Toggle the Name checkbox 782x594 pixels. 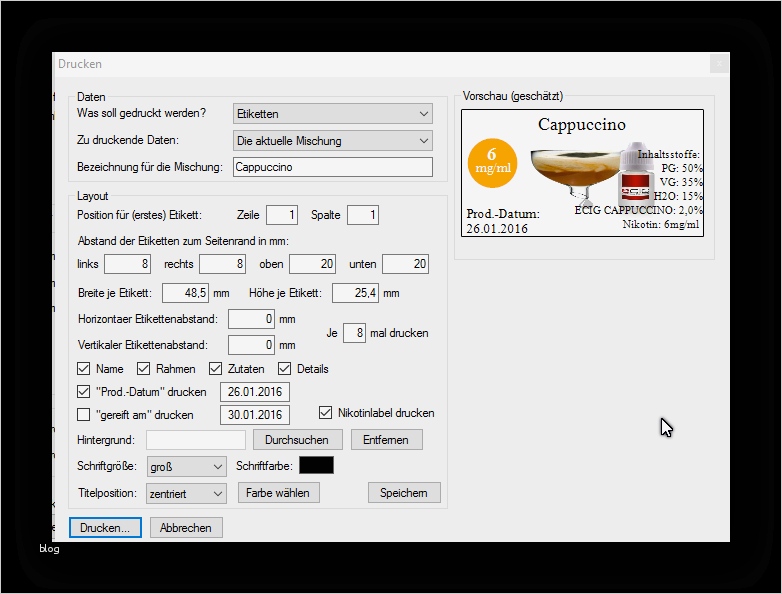tap(84, 369)
